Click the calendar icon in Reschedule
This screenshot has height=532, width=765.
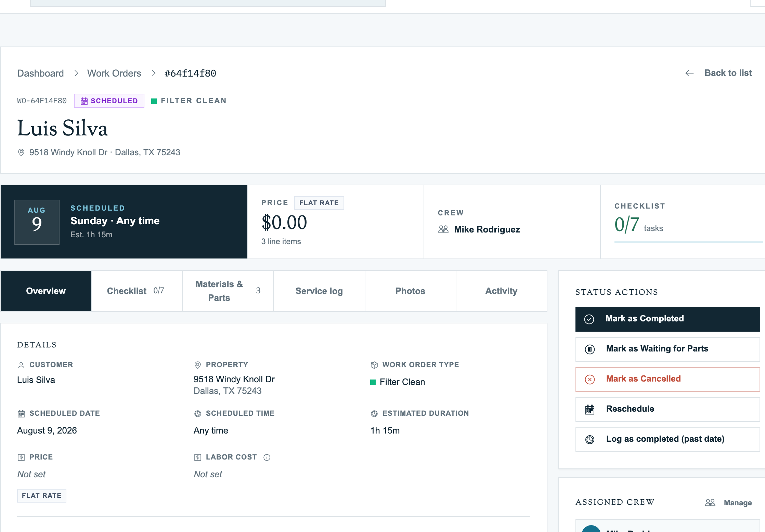coord(590,409)
